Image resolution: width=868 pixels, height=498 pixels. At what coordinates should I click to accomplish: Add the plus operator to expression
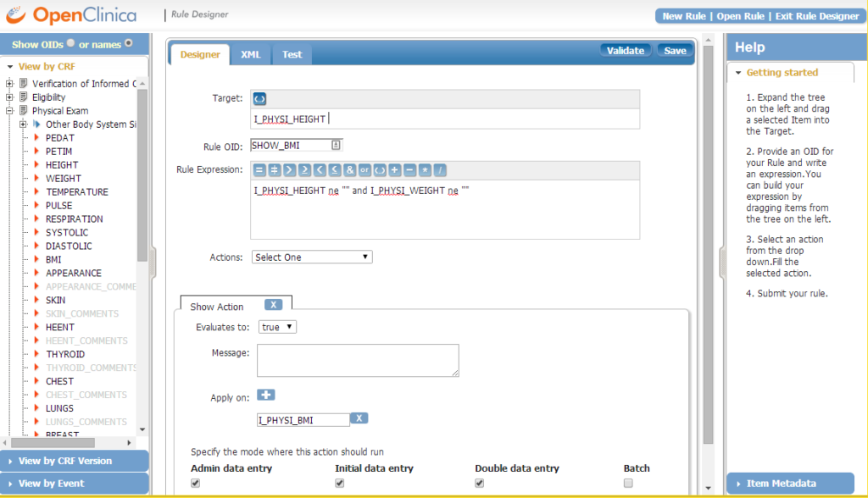tap(395, 169)
